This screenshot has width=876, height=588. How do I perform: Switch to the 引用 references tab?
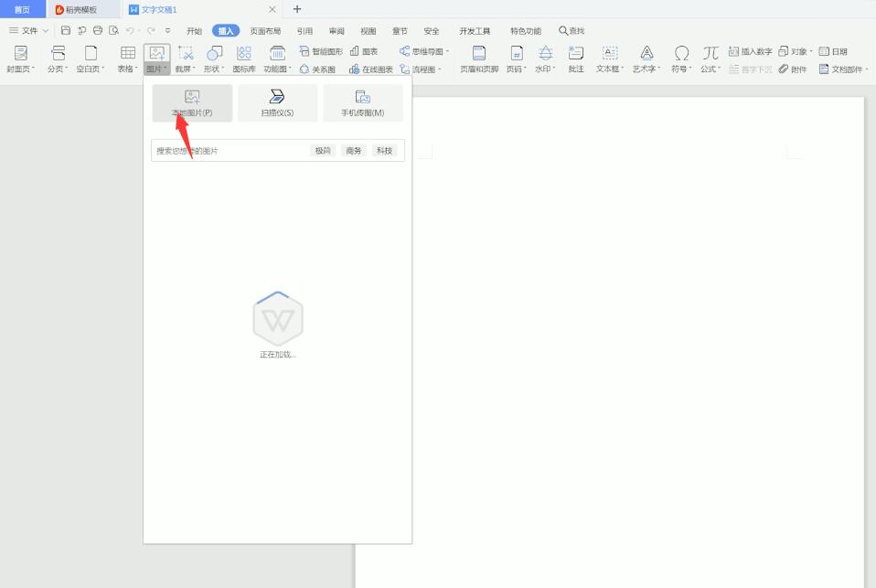pos(305,31)
